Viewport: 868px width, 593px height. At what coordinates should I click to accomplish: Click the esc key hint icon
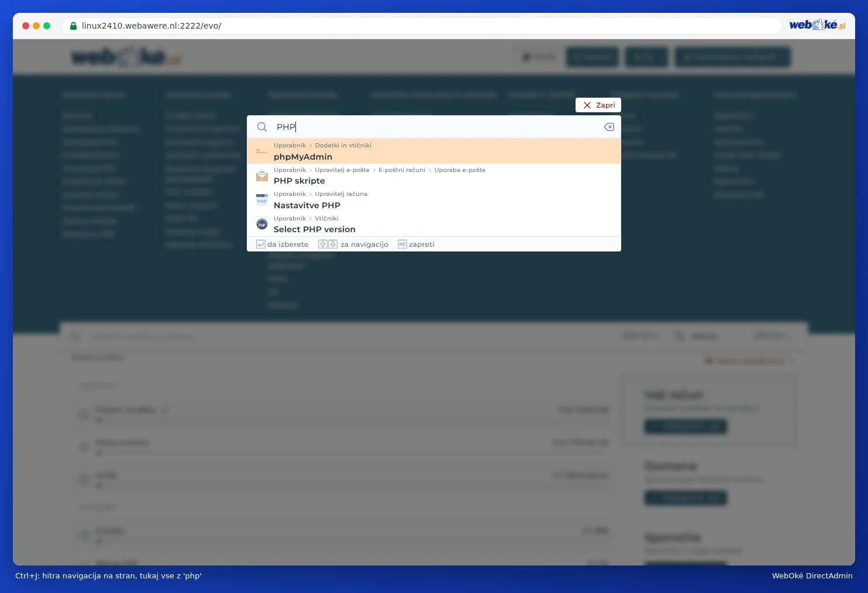coord(402,244)
